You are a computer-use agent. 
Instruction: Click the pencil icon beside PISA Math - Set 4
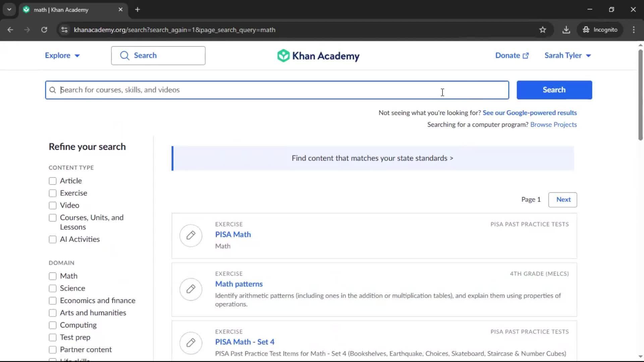(x=191, y=343)
